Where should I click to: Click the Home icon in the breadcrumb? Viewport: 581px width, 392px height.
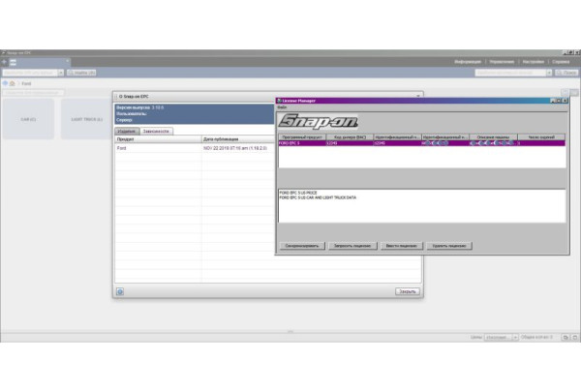[x=14, y=83]
